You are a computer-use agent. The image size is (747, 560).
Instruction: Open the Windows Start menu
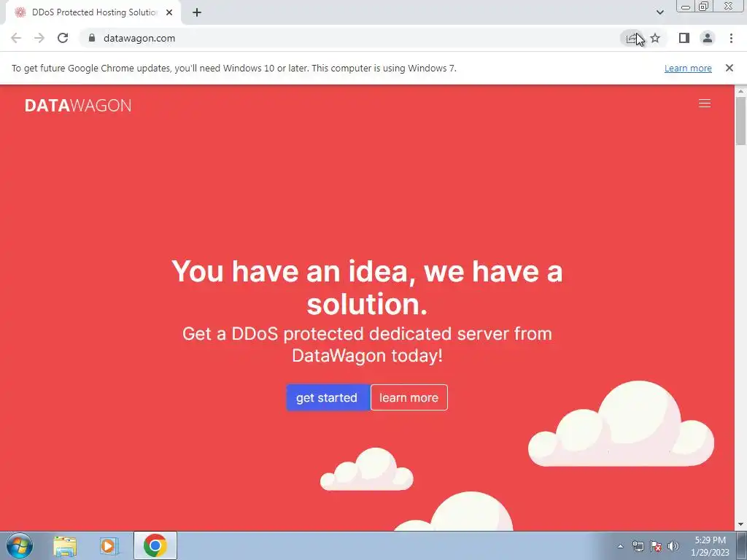pos(20,545)
